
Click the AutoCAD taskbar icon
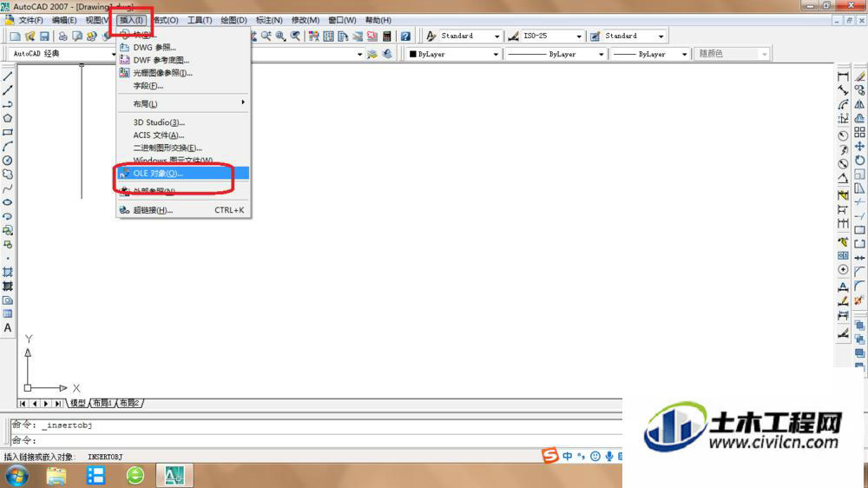click(x=174, y=475)
